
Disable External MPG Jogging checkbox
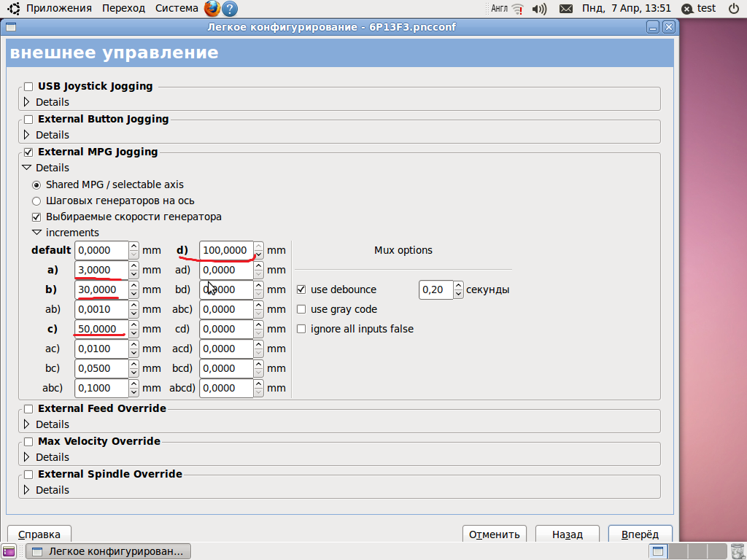coord(28,152)
